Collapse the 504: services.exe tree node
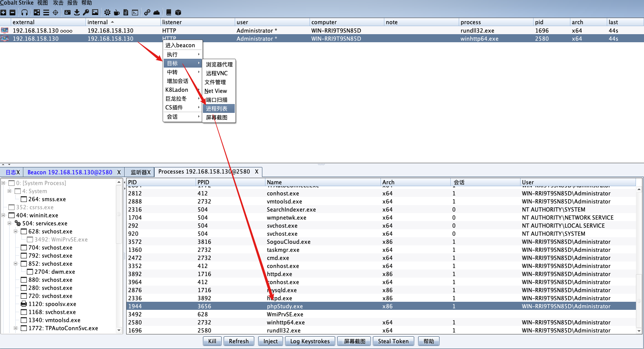The image size is (644, 349). 10,223
